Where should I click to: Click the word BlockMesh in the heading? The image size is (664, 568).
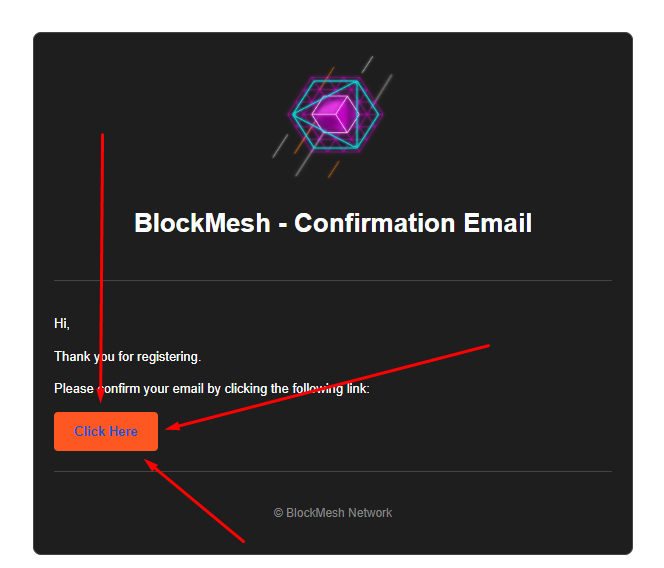coord(202,223)
